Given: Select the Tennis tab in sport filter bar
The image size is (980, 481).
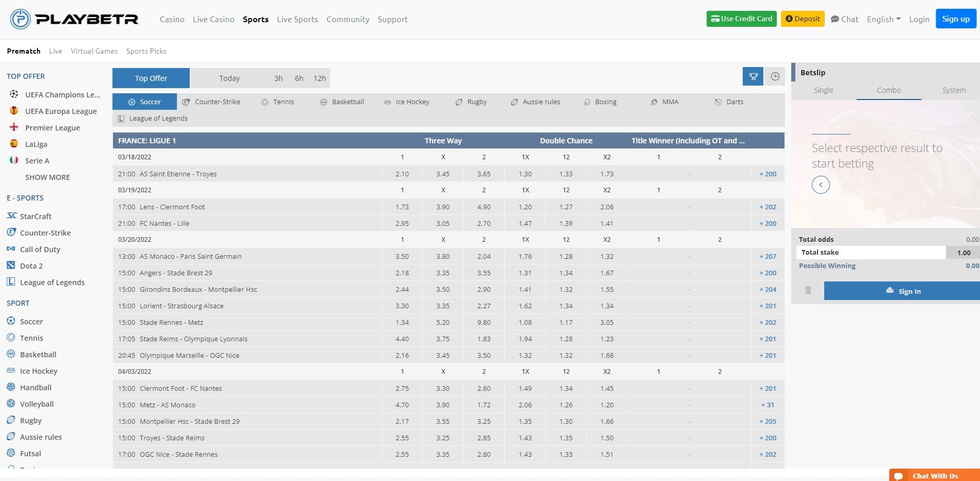Looking at the screenshot, I should pyautogui.click(x=277, y=102).
